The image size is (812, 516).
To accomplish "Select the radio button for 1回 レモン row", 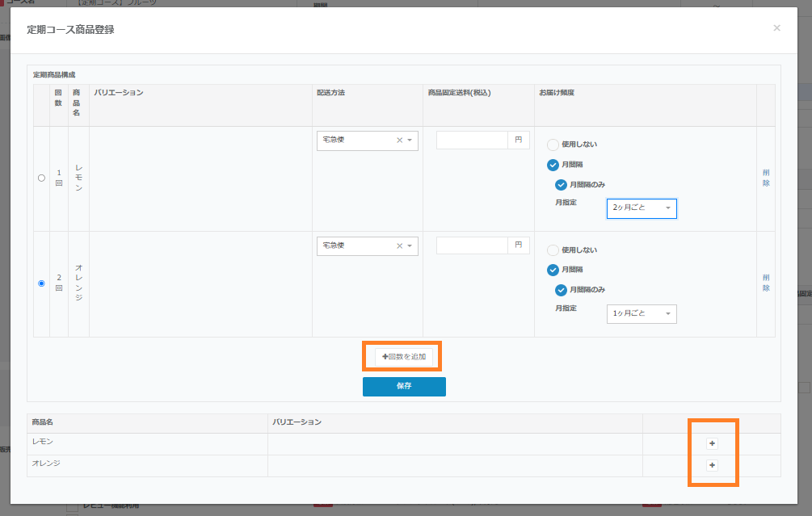I will (x=41, y=178).
